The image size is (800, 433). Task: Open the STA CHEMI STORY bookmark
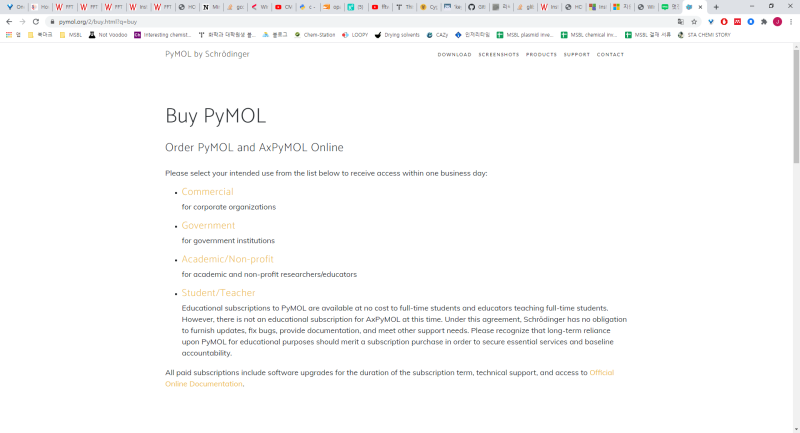[x=704, y=35]
